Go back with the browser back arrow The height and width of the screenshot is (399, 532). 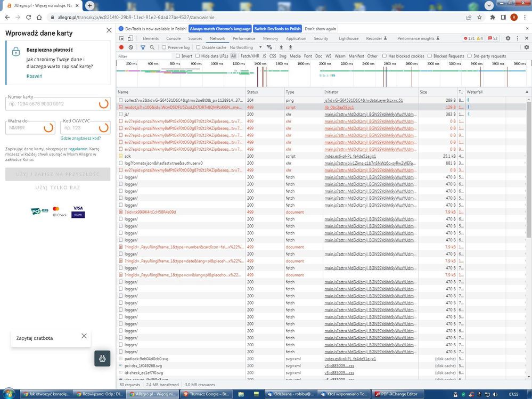coord(7,17)
